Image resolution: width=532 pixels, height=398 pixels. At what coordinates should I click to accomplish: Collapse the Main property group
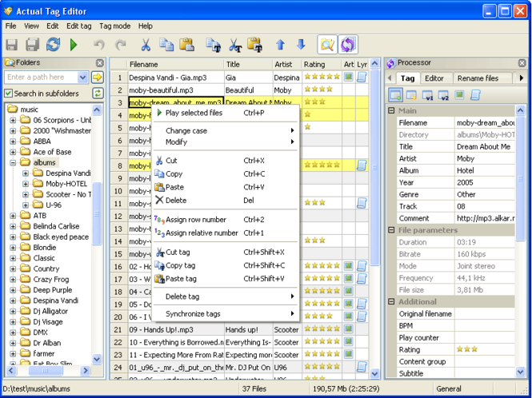pyautogui.click(x=391, y=110)
